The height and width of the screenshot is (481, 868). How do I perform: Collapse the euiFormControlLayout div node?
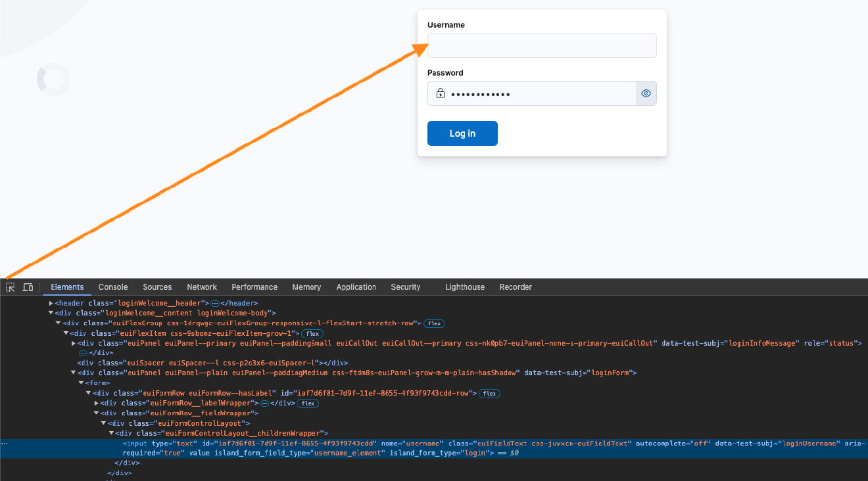pos(103,423)
